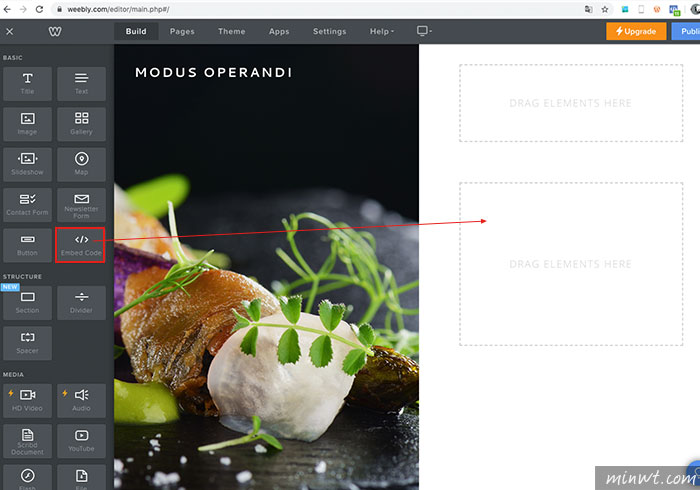Click the orange Upgrade button
Screen dimensions: 700x490
(x=636, y=31)
